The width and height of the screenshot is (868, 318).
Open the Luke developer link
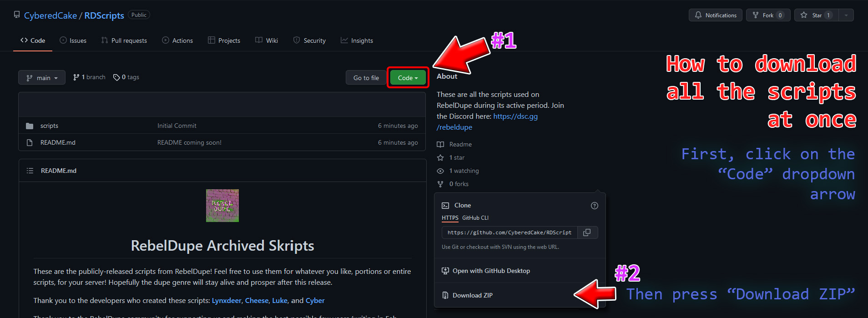pyautogui.click(x=280, y=300)
